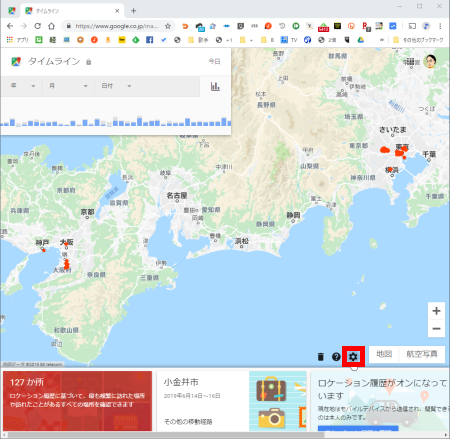
Task: Open the browser home page icon
Action: click(x=51, y=26)
